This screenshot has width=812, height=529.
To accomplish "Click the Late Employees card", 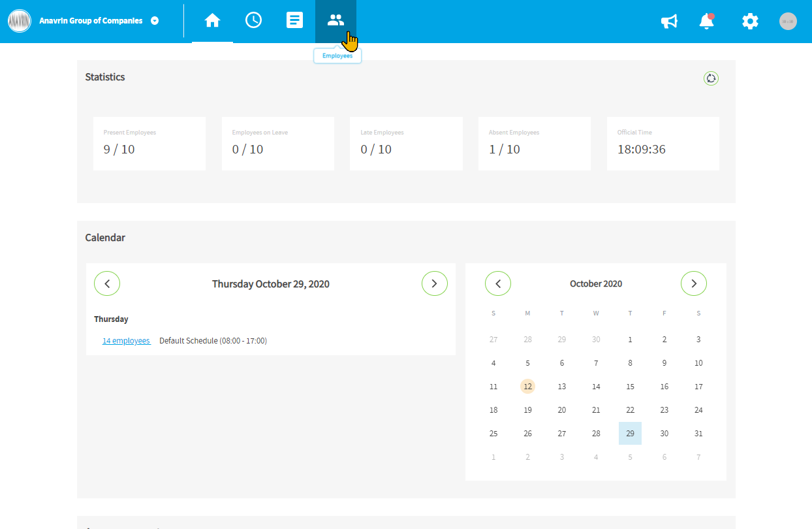I will coord(406,144).
